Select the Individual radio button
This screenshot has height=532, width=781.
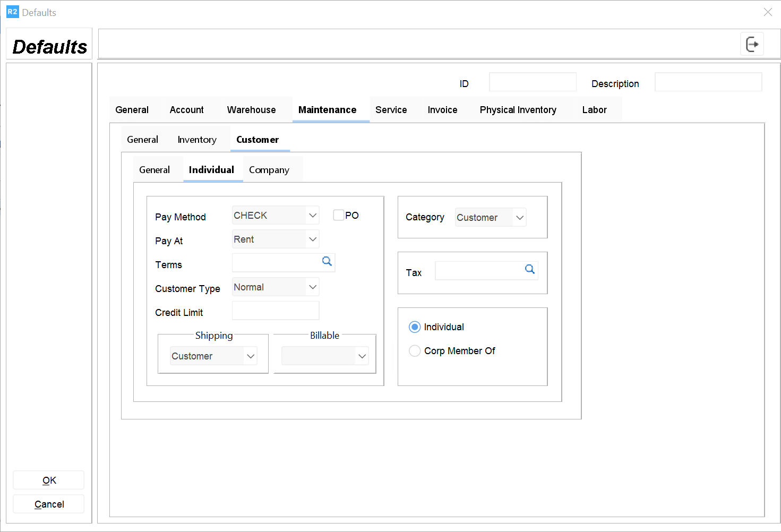pos(415,327)
